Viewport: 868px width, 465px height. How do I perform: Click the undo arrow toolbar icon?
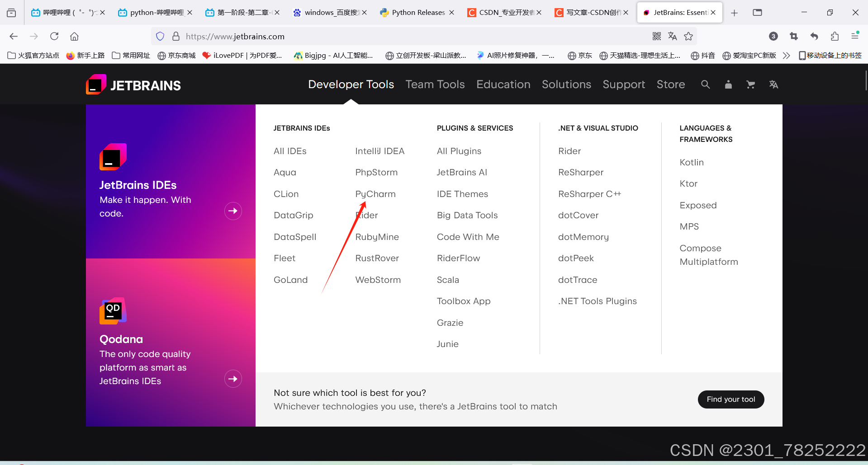(814, 36)
